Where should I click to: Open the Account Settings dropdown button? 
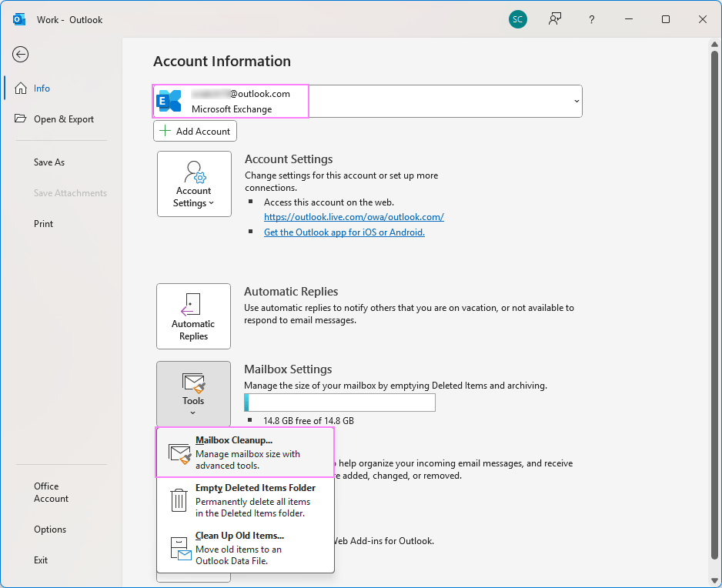pos(194,184)
